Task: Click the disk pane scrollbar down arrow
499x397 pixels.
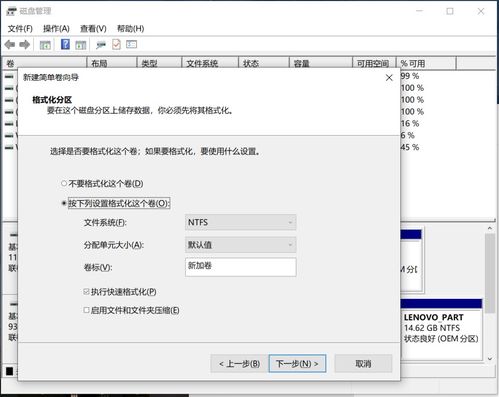Action: pos(490,358)
